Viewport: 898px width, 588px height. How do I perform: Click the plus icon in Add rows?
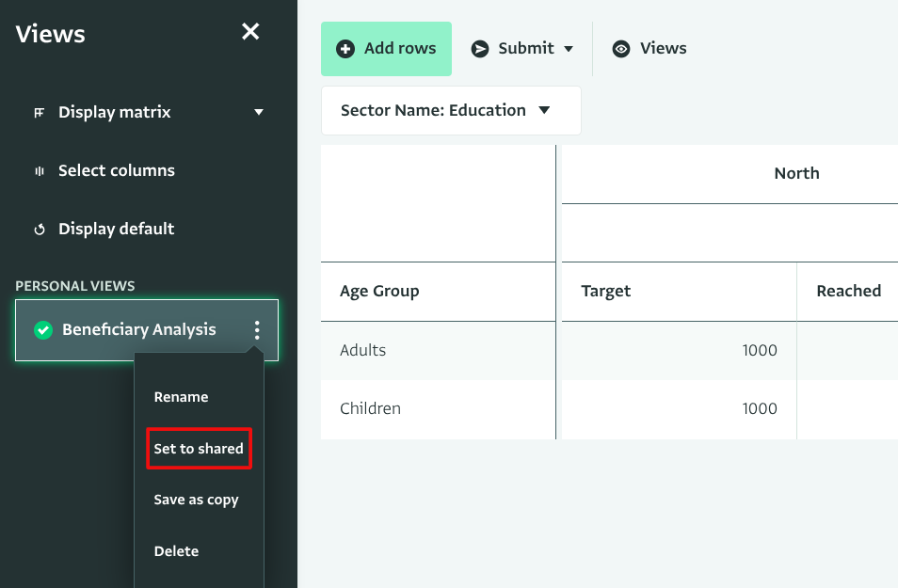[x=345, y=49]
